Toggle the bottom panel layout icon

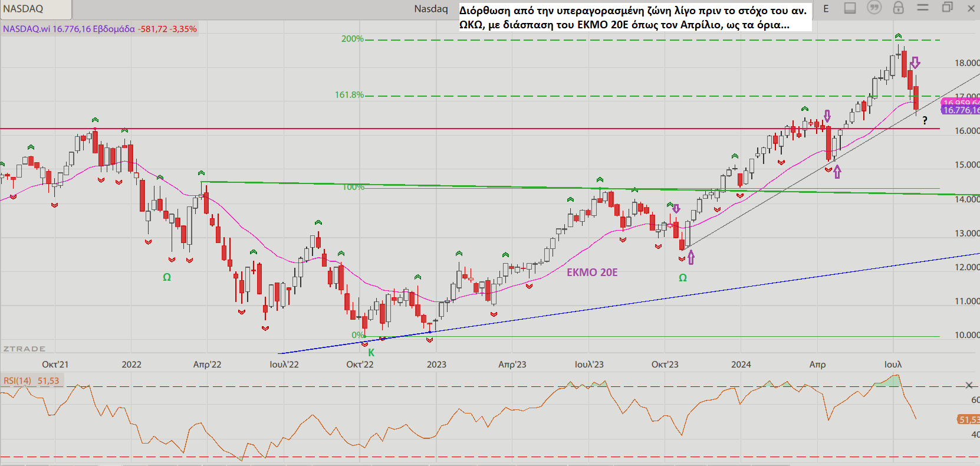[x=850, y=8]
